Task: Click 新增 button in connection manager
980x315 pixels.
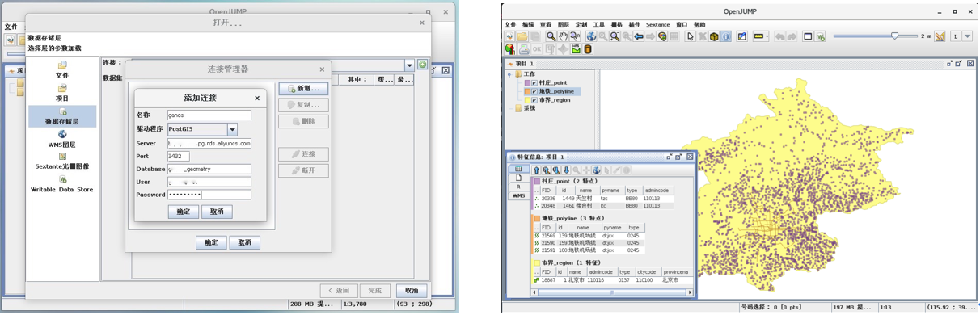Action: 303,89
